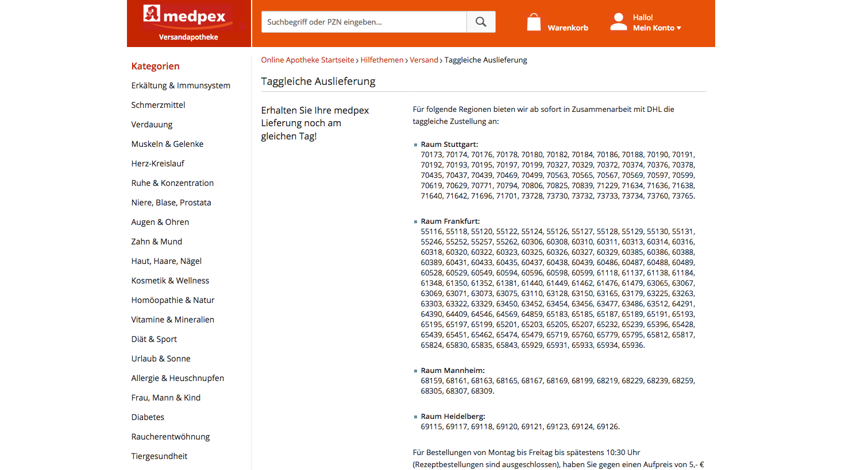Open the Herz-Kreislauf category
The height and width of the screenshot is (470, 868).
pos(157,164)
